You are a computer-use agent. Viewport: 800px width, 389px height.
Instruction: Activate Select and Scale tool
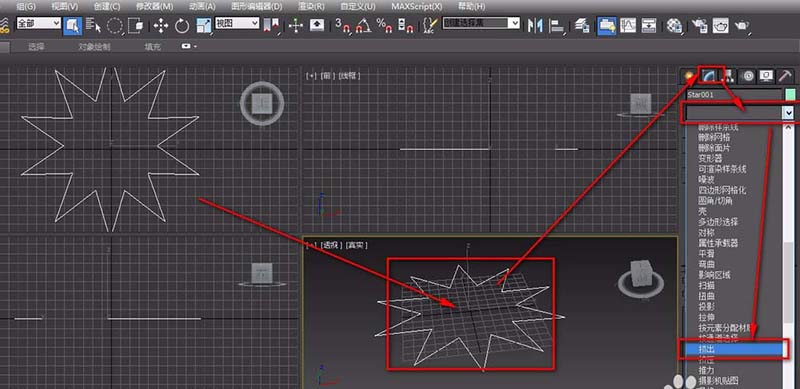tap(204, 26)
